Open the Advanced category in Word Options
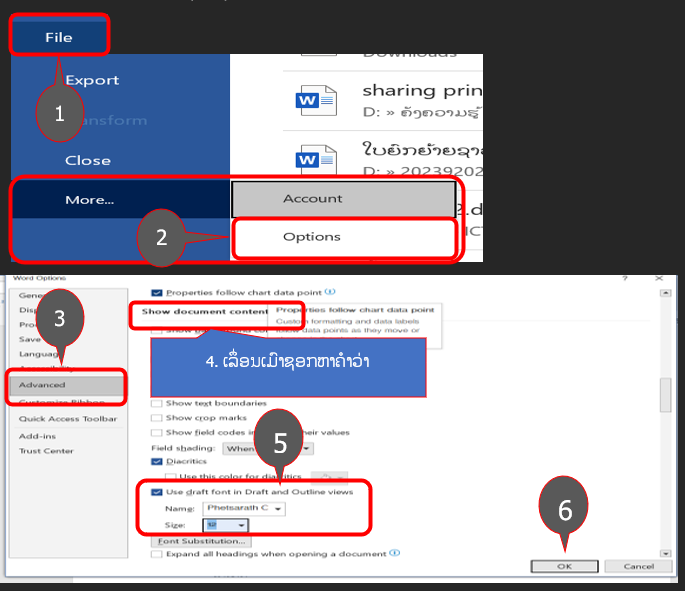Screen dimensions: 685x591 tap(42, 385)
